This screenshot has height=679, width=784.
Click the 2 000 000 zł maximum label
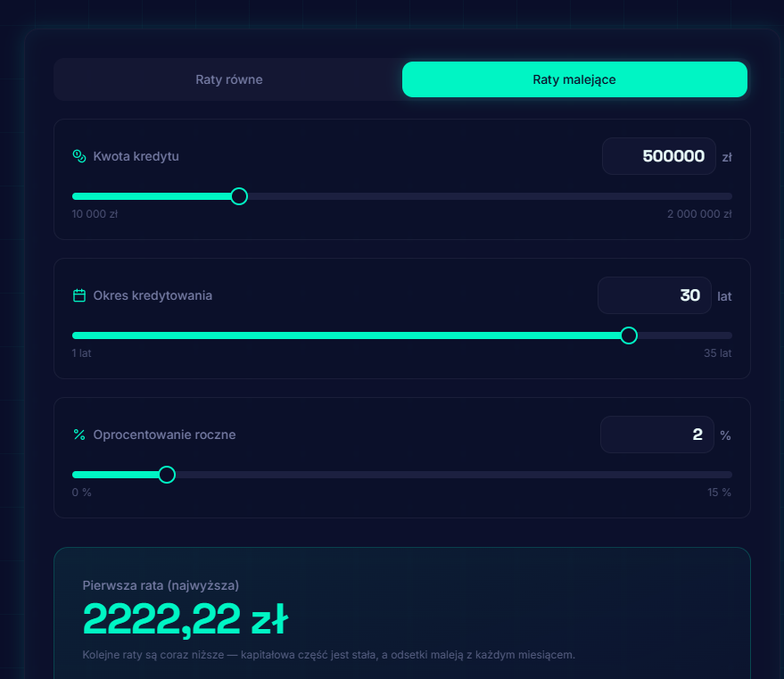point(699,214)
